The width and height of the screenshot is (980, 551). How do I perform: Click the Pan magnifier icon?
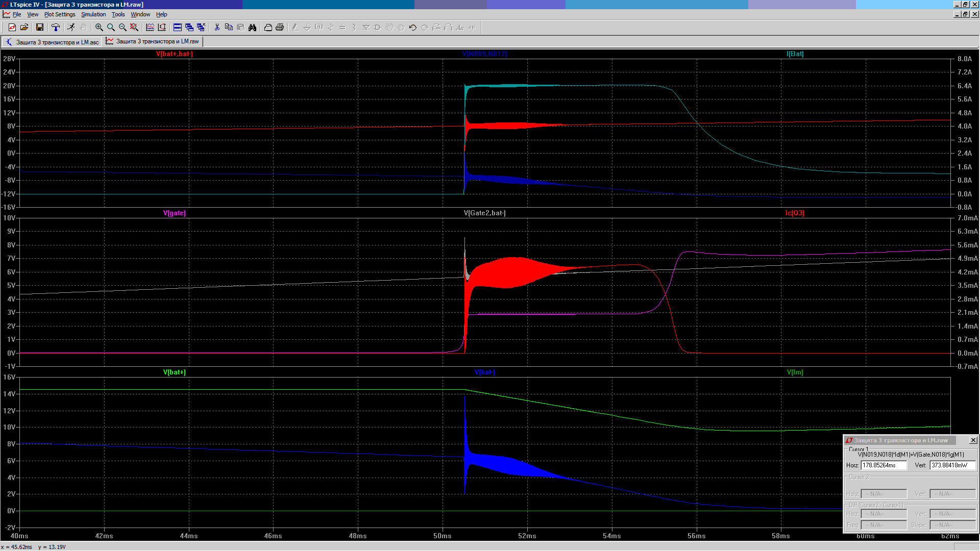(x=111, y=28)
